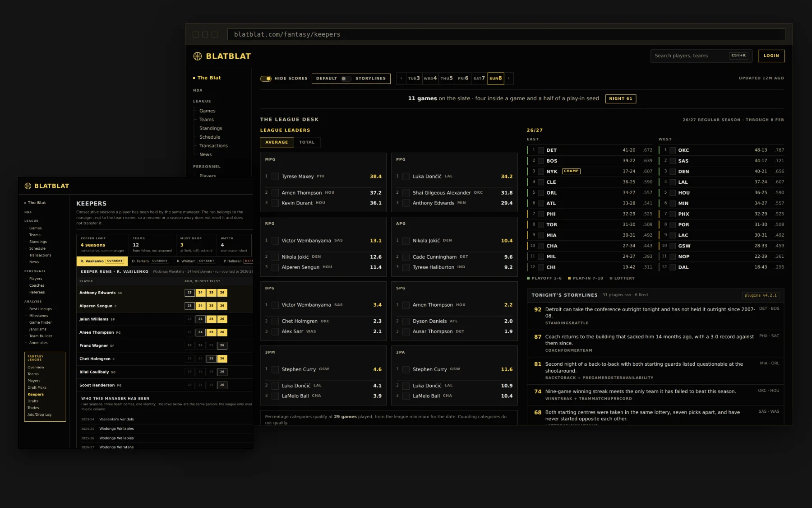812x508 pixels.
Task: Click Chet Holmgren's avatar in BPG card
Action: [275, 321]
